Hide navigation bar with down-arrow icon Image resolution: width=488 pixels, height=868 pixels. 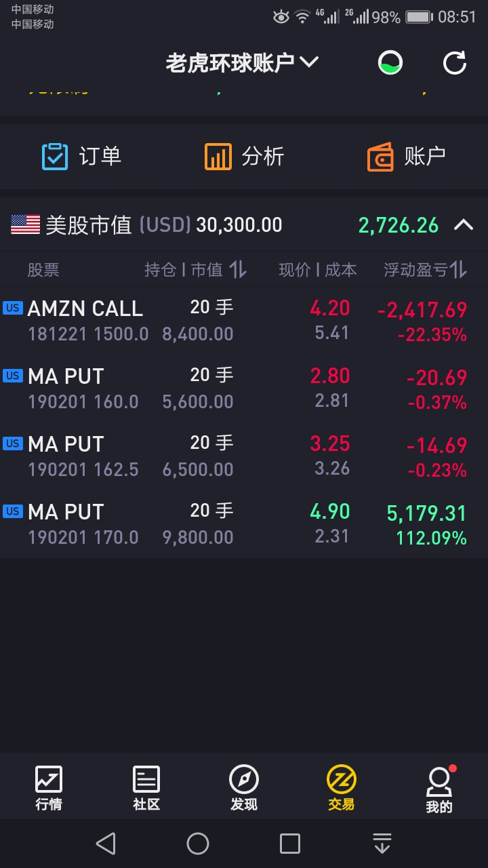(x=382, y=844)
